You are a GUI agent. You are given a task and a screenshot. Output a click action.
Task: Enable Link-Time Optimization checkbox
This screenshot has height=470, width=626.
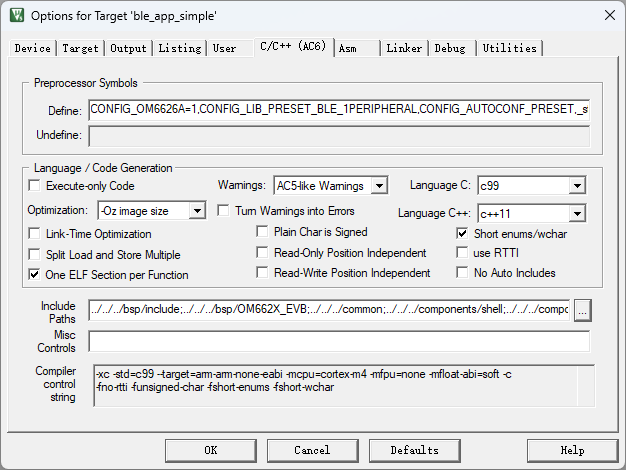[35, 233]
